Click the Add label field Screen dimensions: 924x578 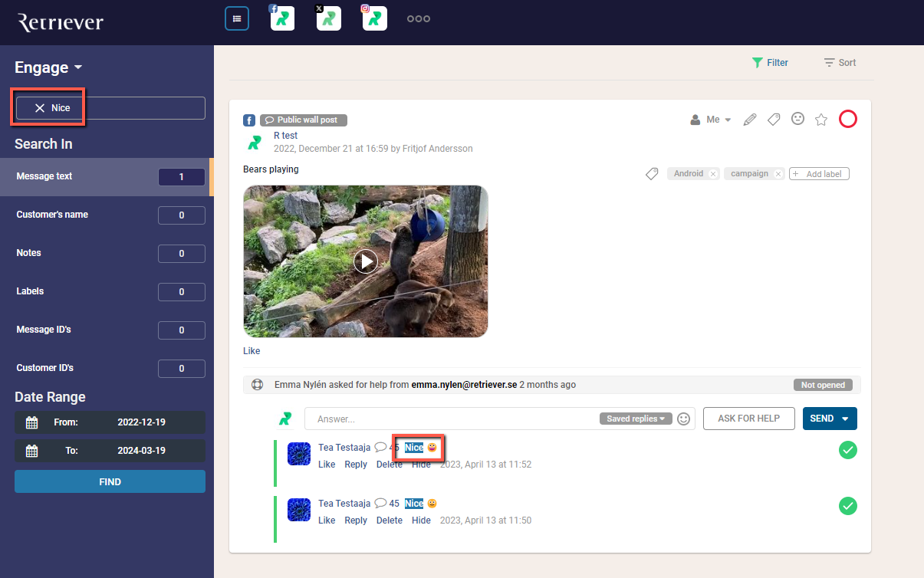pyautogui.click(x=819, y=174)
